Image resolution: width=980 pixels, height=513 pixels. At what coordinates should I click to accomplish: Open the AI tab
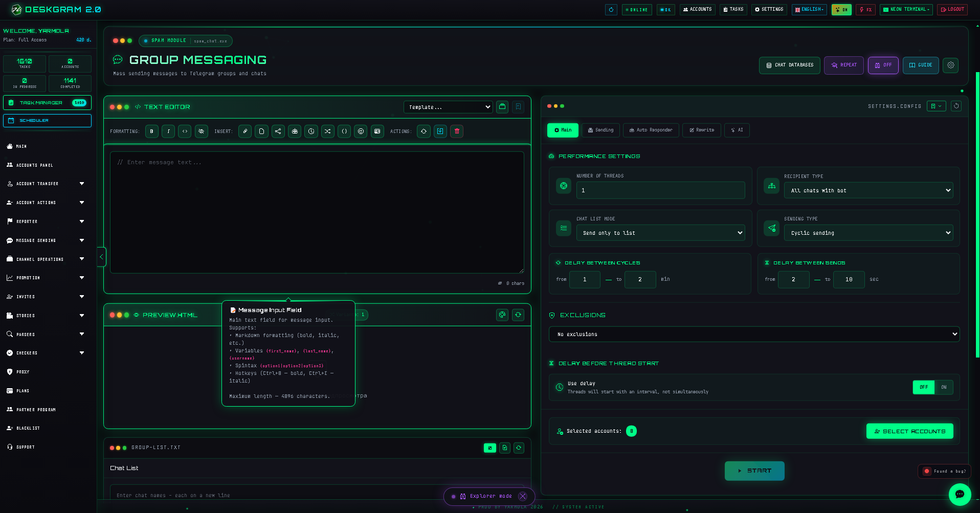(737, 130)
